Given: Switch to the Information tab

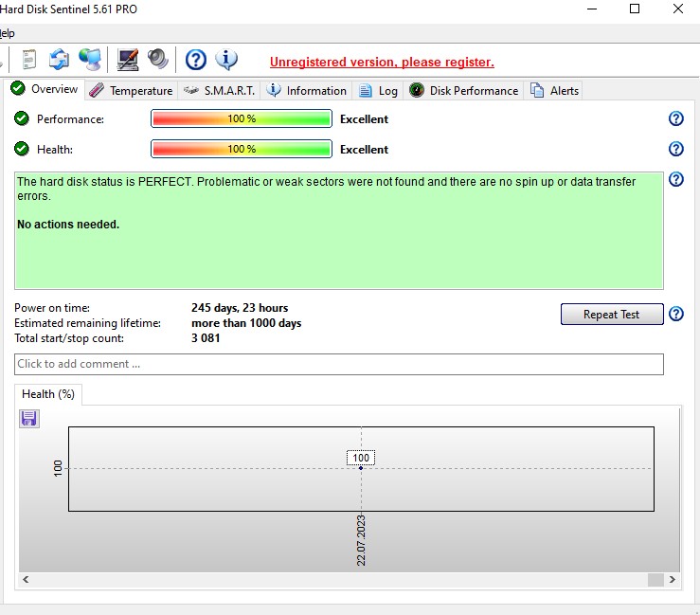Looking at the screenshot, I should (306, 91).
